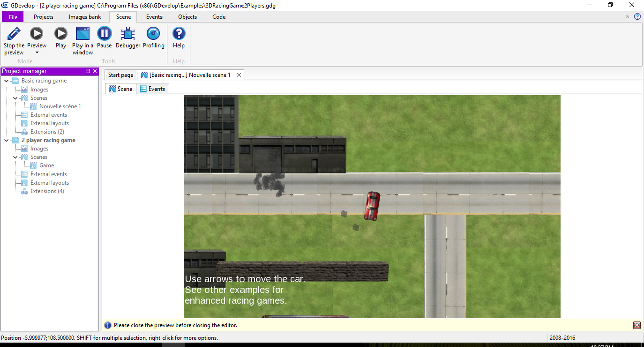Open the Preview dropdown arrow
This screenshot has height=347, width=644.
(36, 52)
